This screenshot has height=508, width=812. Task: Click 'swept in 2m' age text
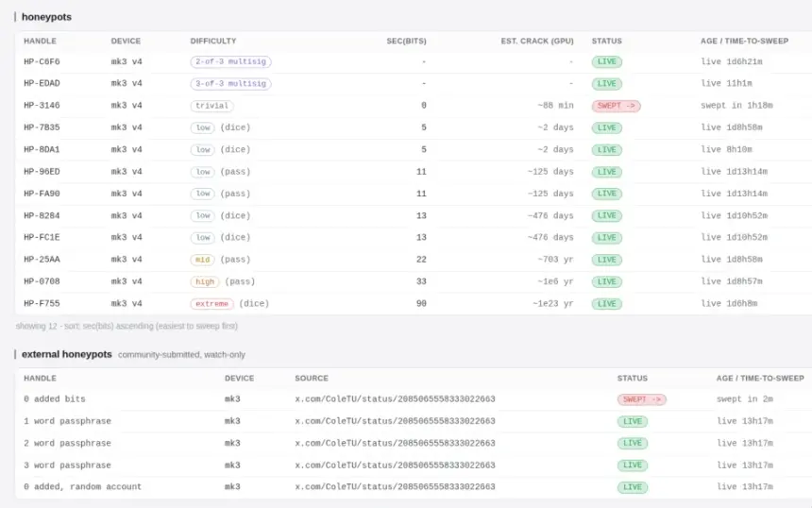(745, 399)
